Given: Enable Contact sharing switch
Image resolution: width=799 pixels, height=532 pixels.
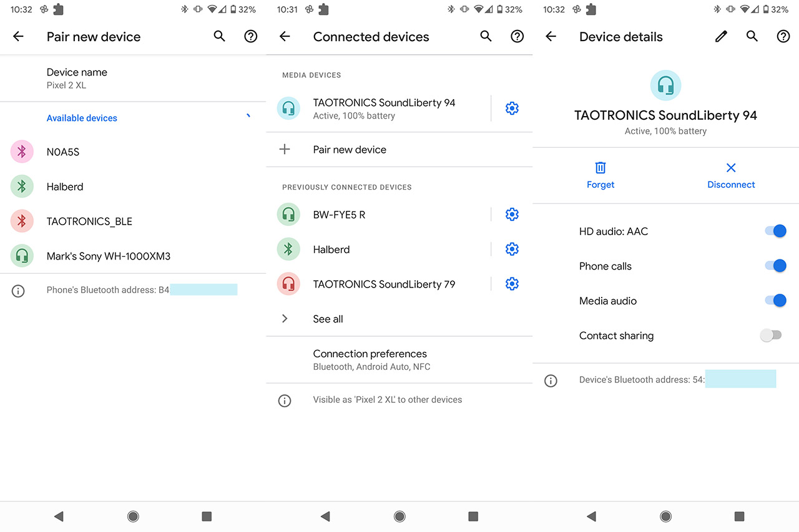Looking at the screenshot, I should click(x=771, y=336).
